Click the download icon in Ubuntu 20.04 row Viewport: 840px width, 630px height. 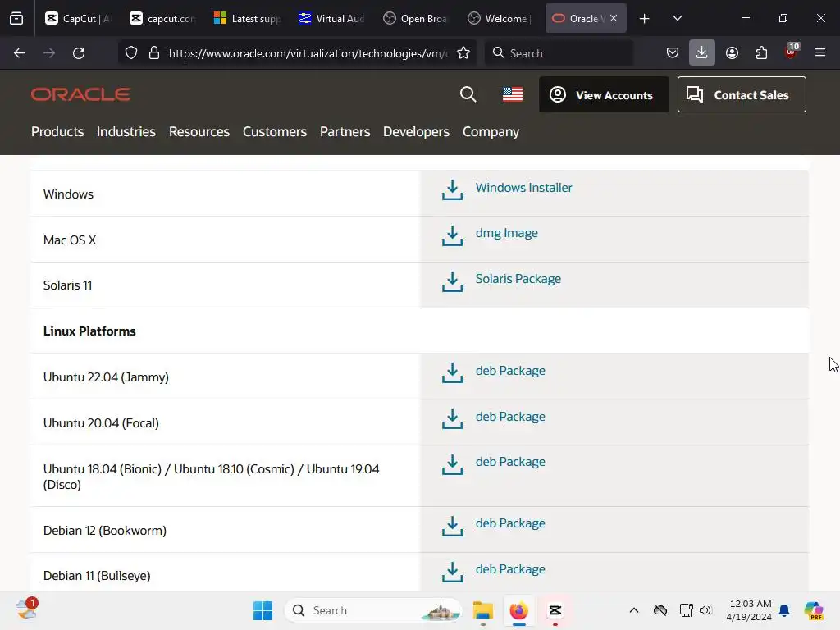pyautogui.click(x=452, y=419)
